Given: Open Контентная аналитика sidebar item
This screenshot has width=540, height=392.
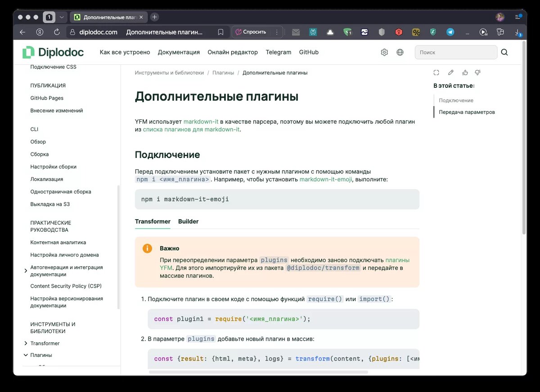Looking at the screenshot, I should pyautogui.click(x=58, y=242).
